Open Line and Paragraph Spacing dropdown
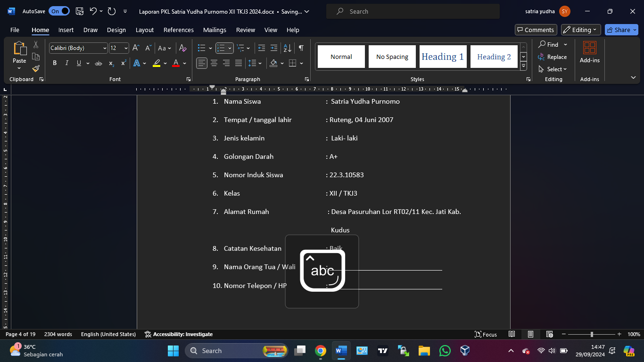644x362 pixels. (x=255, y=63)
